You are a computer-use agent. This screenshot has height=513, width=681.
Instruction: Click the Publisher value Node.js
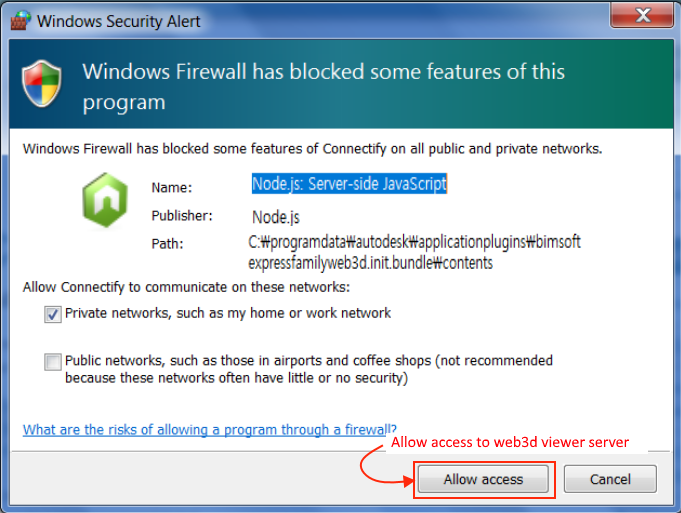point(276,216)
